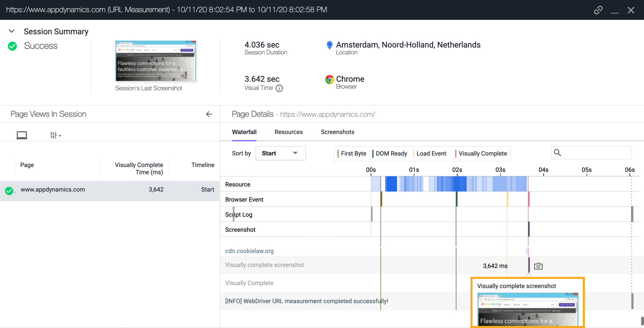Viewport: 644px width, 328px height.
Task: Click the Visual Time info icon
Action: pos(279,88)
